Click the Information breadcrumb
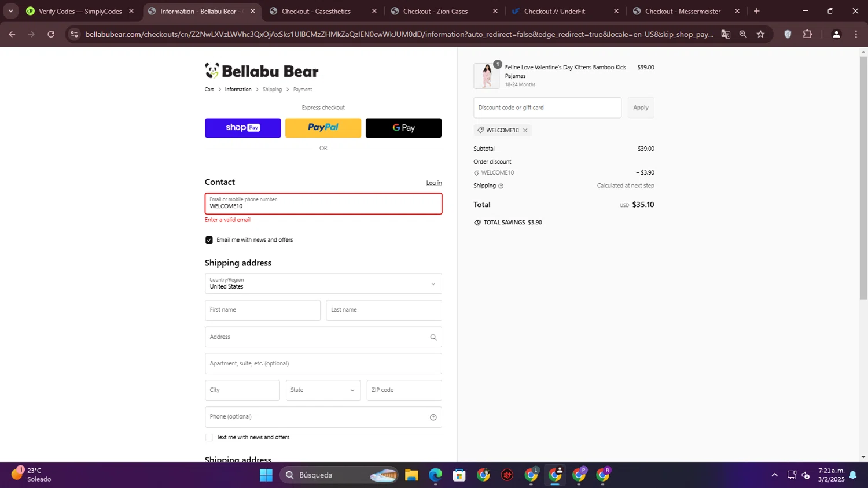Screen dimensions: 868x488 point(238,90)
